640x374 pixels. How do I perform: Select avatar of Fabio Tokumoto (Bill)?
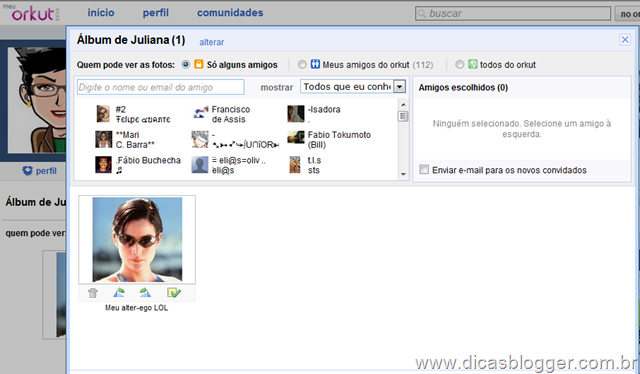pyautogui.click(x=296, y=138)
